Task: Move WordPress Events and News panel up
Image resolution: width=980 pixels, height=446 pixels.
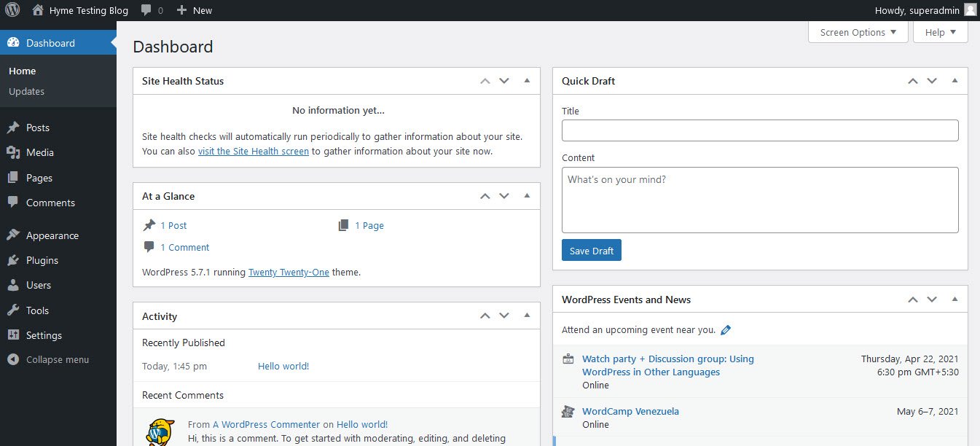Action: coord(913,300)
